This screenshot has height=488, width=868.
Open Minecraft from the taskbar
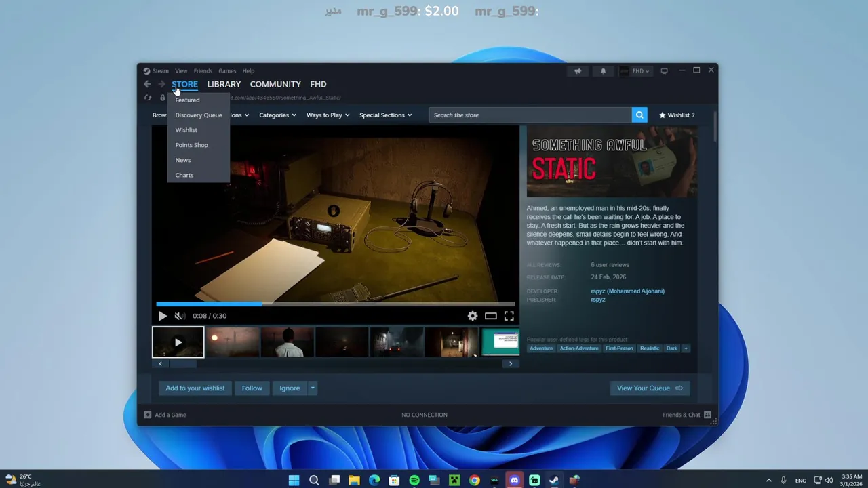pyautogui.click(x=454, y=480)
